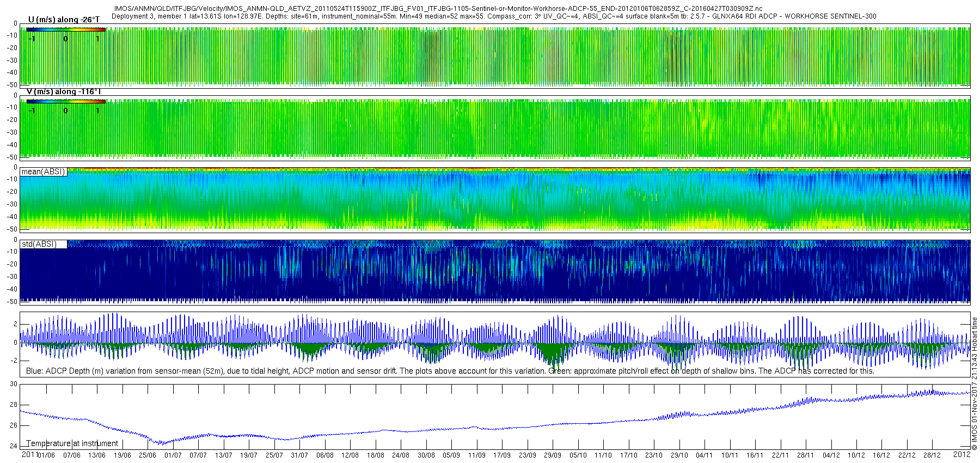Screen dimensions: 980x463
Task: Click the 17/10 date tick label
Action: click(x=629, y=455)
